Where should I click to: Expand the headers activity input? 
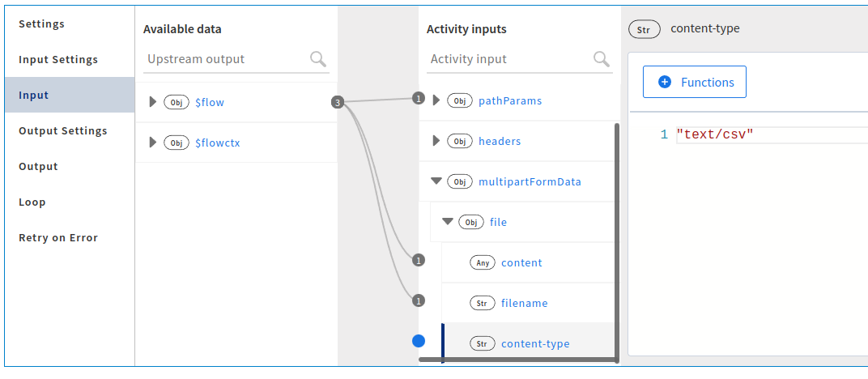pos(436,141)
